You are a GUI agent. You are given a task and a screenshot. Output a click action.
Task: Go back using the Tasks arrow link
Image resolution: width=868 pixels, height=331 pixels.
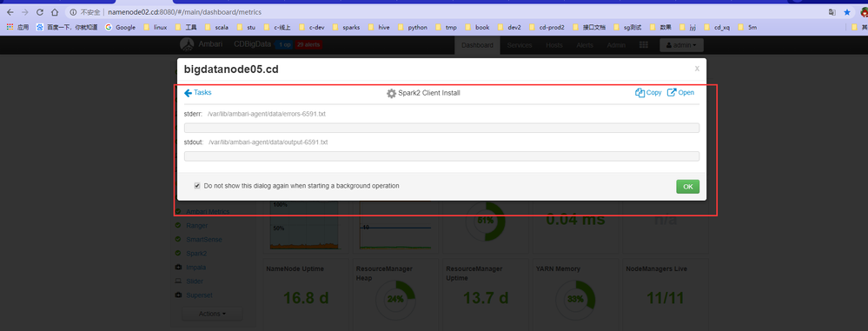click(x=197, y=93)
